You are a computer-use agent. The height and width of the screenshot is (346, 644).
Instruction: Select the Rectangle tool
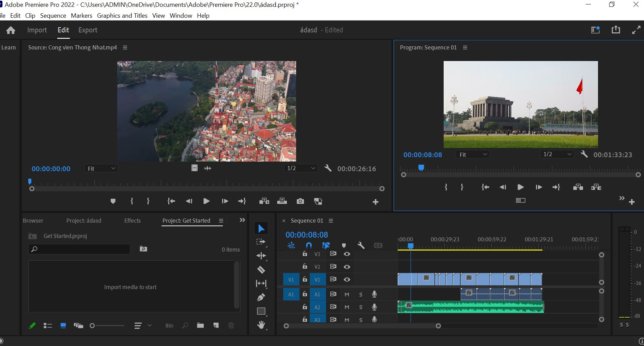click(x=261, y=311)
